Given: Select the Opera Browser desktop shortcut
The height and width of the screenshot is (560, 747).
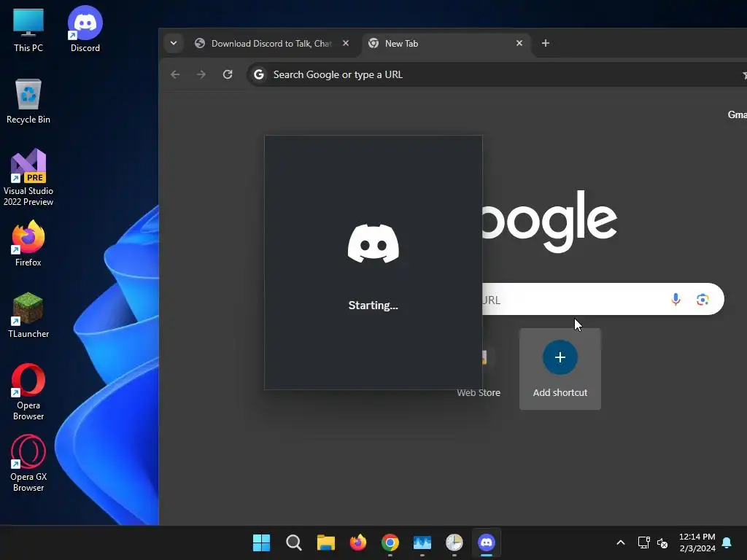Looking at the screenshot, I should coord(28,392).
